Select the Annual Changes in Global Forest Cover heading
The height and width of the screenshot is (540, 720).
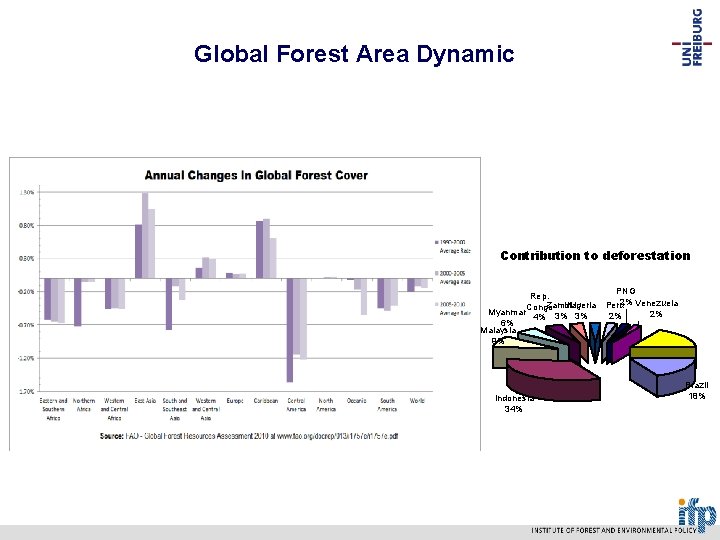click(256, 175)
